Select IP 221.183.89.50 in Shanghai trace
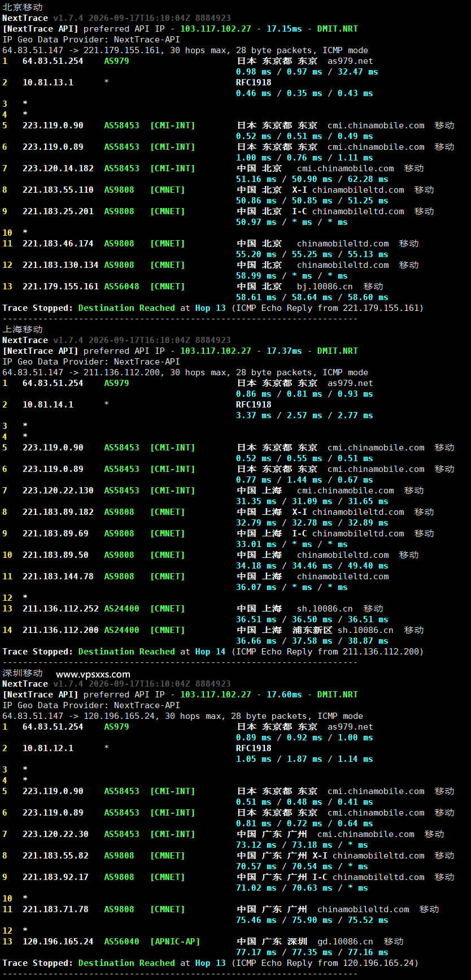This screenshot has height=980, width=471. click(x=55, y=555)
